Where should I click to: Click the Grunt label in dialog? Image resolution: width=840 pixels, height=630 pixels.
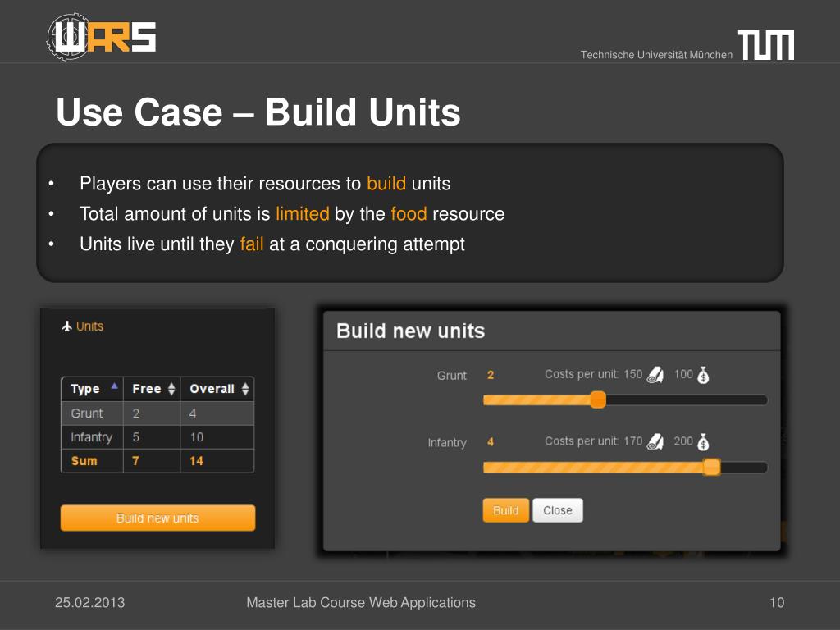(452, 376)
